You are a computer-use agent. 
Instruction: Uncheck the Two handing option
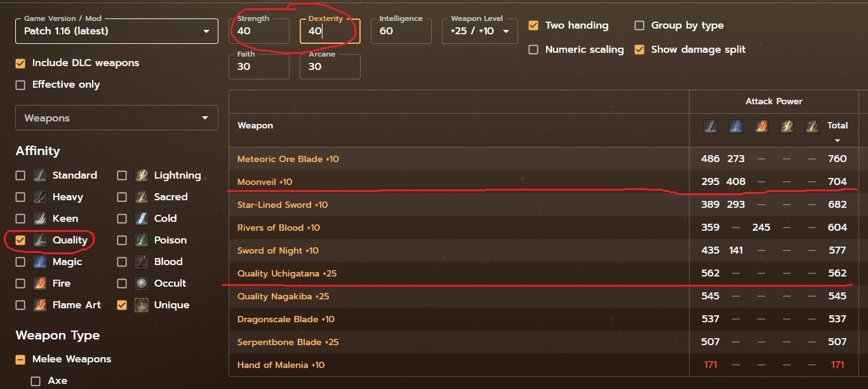[533, 25]
